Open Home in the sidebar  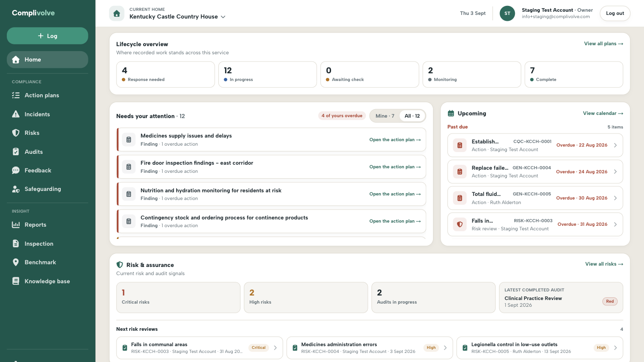click(48, 59)
